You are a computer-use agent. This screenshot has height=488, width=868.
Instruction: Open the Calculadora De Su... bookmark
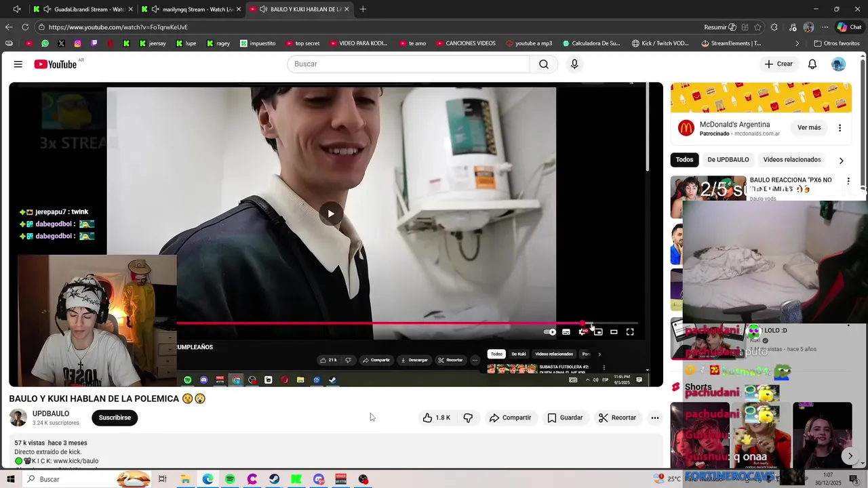tap(591, 43)
